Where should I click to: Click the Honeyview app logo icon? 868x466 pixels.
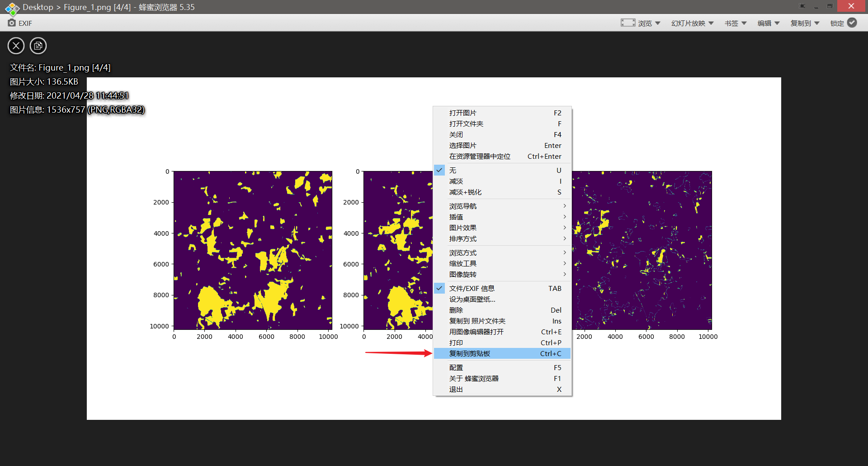tap(12, 8)
